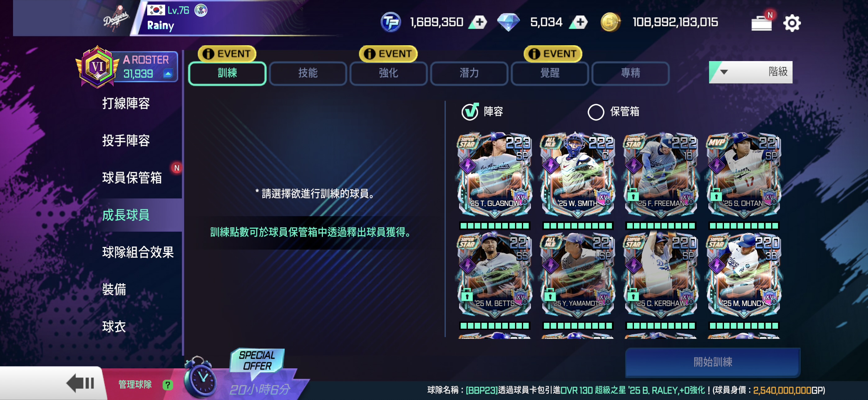This screenshot has width=868, height=400.
Task: Click the 開始訓練 button
Action: tap(713, 362)
